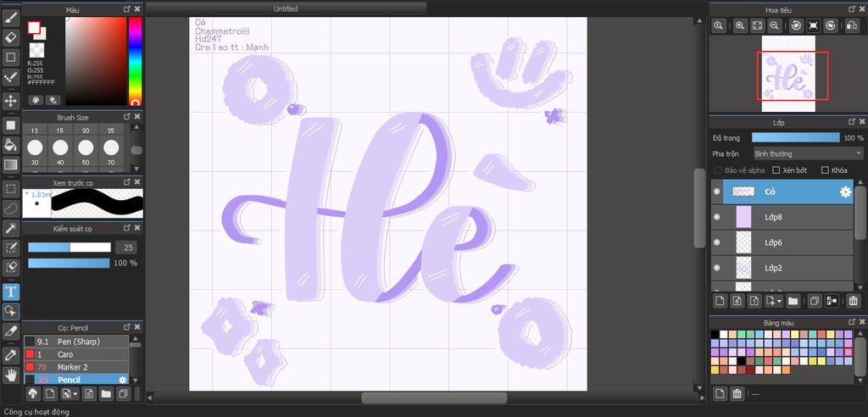Undock the Lớp layer panel

(852, 121)
